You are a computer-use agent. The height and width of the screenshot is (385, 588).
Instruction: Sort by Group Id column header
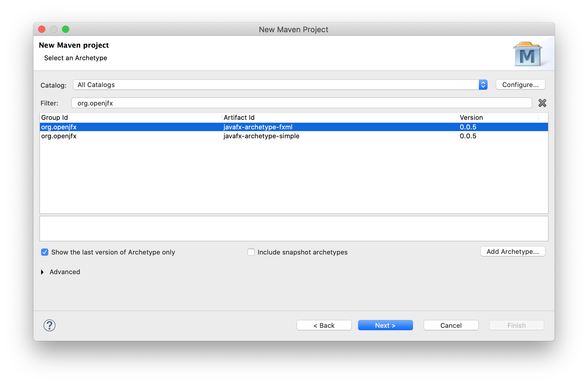click(131, 117)
